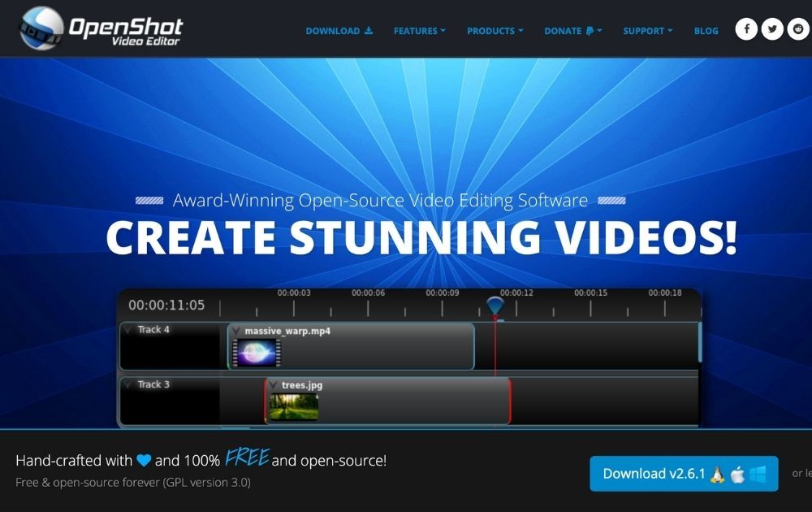Click the trees.jpg clip thumbnail
Image resolution: width=812 pixels, height=512 pixels.
click(x=294, y=407)
